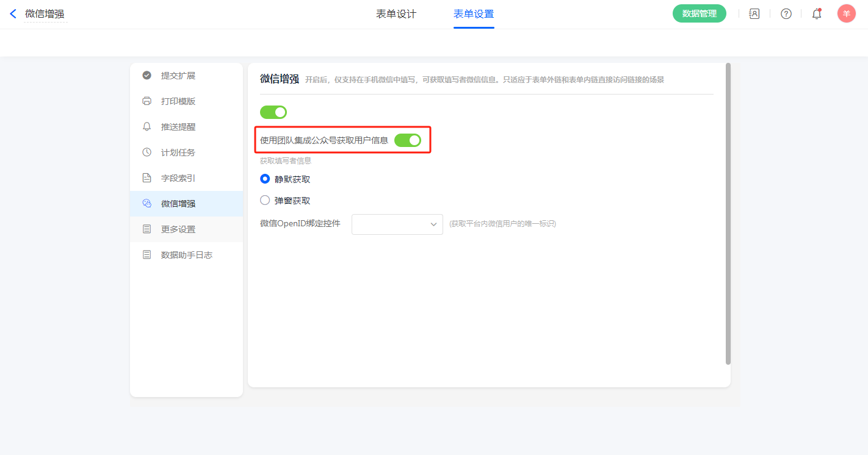
Task: Click the 计划任务 clock icon
Action: [146, 152]
